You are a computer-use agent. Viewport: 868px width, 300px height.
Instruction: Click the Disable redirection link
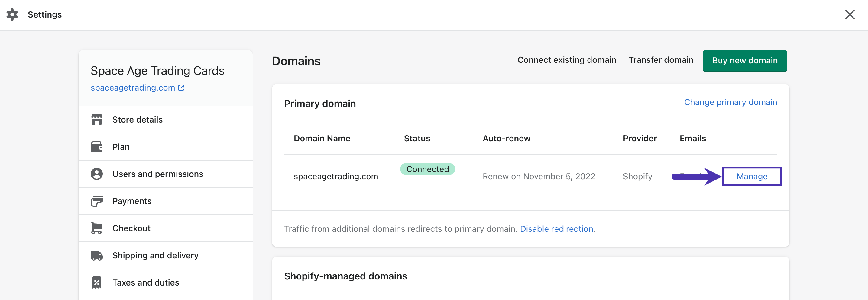coord(556,229)
